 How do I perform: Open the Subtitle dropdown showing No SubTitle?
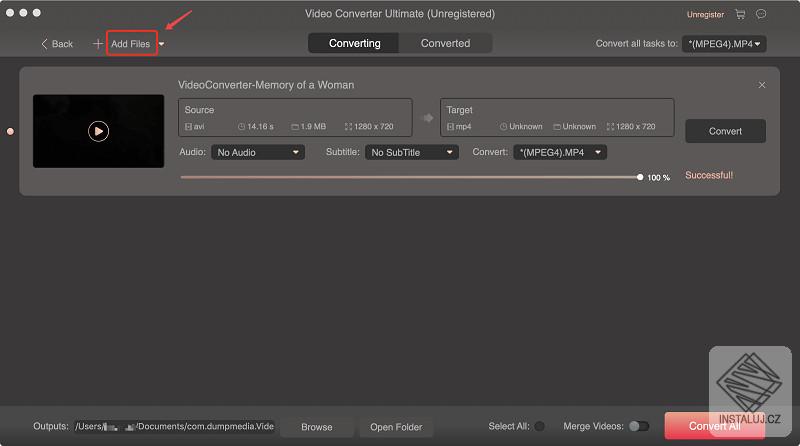tap(411, 152)
